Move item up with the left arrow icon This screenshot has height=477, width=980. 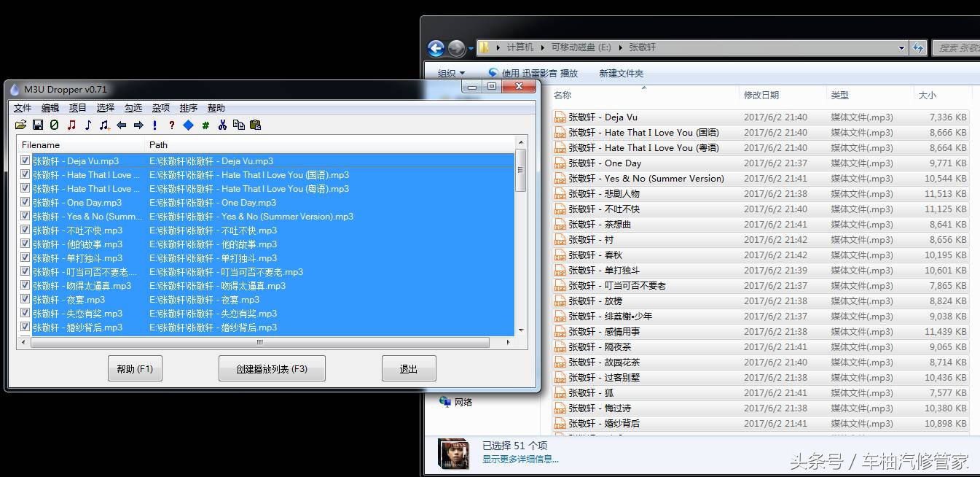point(121,125)
